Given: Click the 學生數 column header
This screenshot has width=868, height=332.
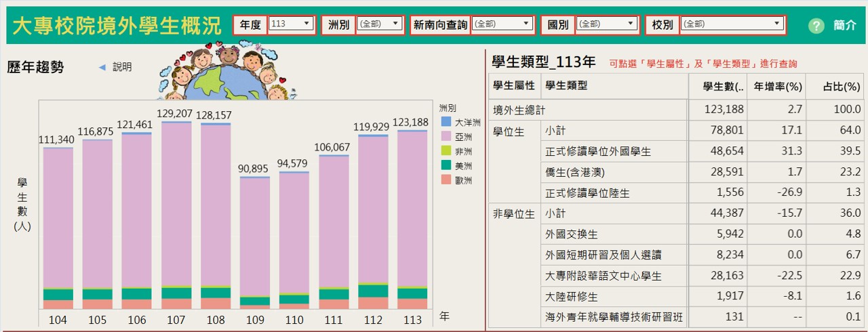Looking at the screenshot, I should [723, 86].
